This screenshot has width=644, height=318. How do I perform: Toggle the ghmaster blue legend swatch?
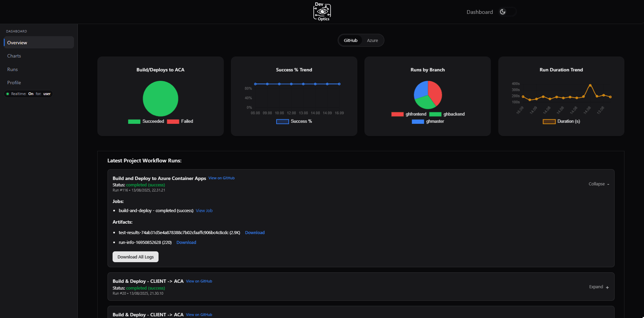click(418, 122)
